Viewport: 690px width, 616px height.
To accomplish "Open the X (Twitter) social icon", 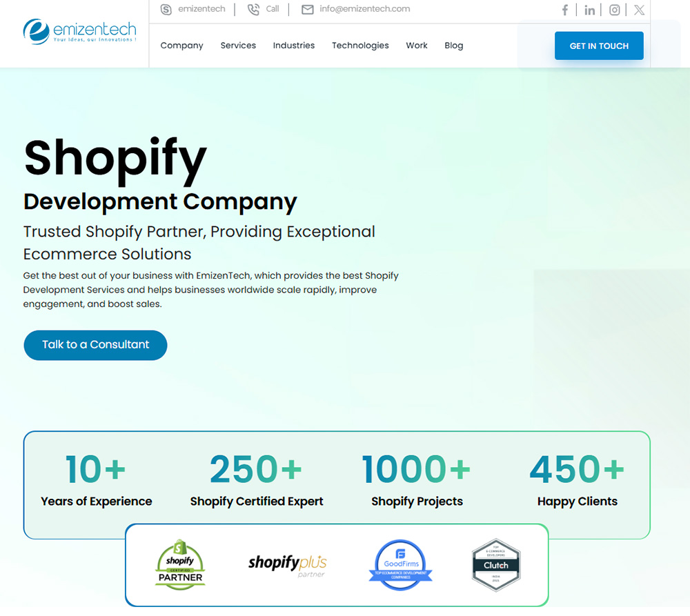I will point(638,10).
